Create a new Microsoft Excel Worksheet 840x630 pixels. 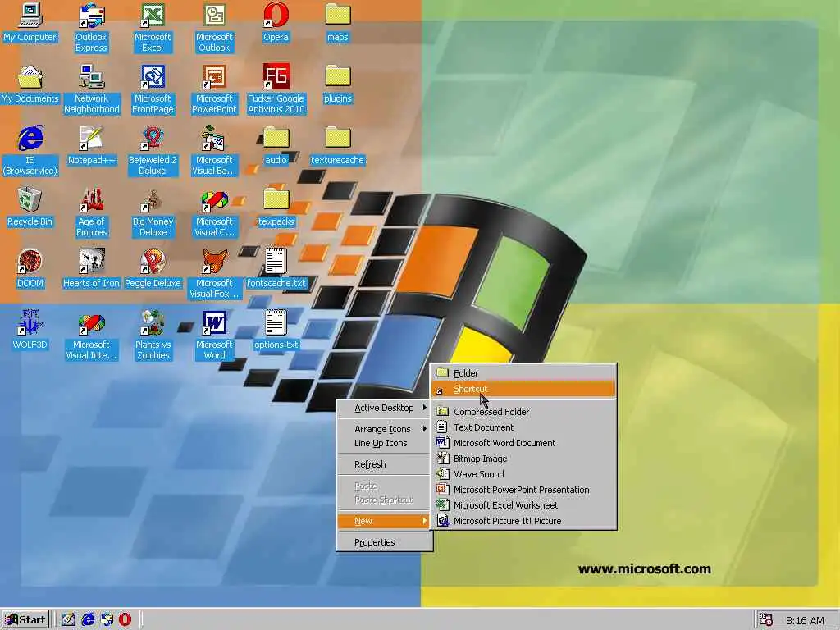pyautogui.click(x=523, y=504)
